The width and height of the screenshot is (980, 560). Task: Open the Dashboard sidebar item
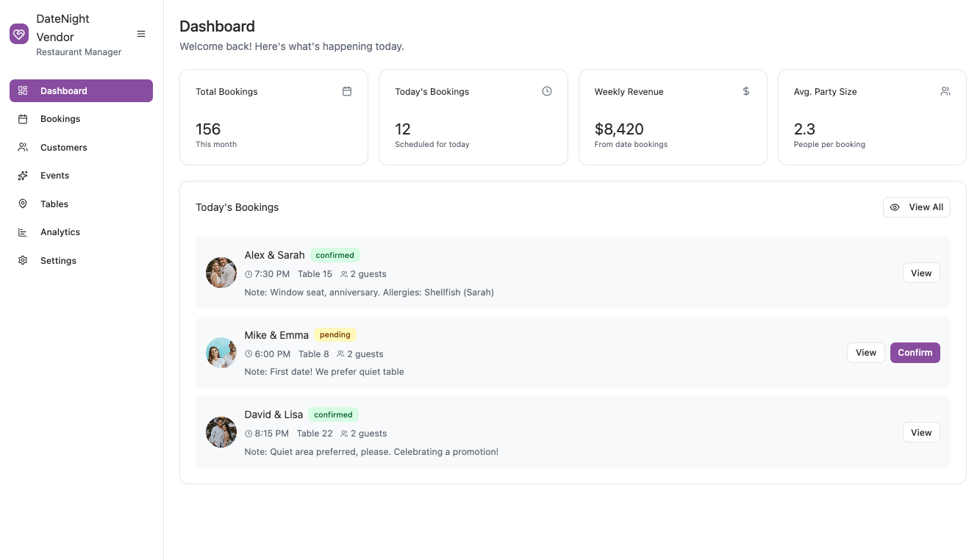pyautogui.click(x=81, y=90)
